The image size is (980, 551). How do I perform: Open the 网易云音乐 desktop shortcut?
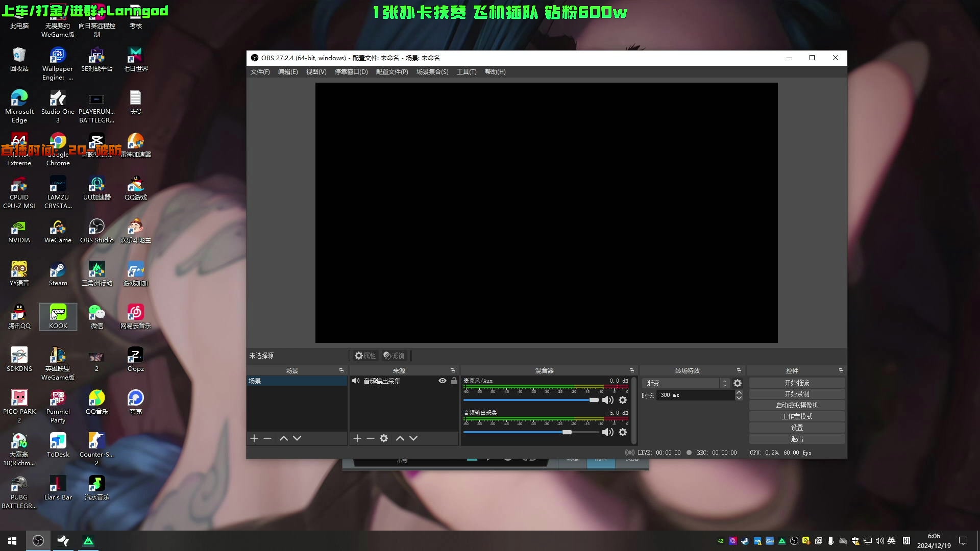pos(135,317)
